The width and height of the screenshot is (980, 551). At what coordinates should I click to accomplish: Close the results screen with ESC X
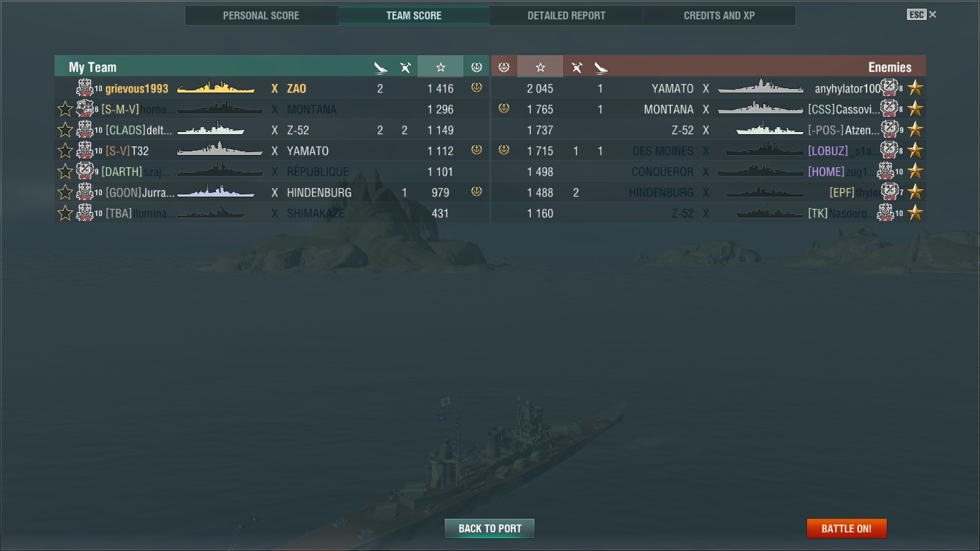pos(922,14)
